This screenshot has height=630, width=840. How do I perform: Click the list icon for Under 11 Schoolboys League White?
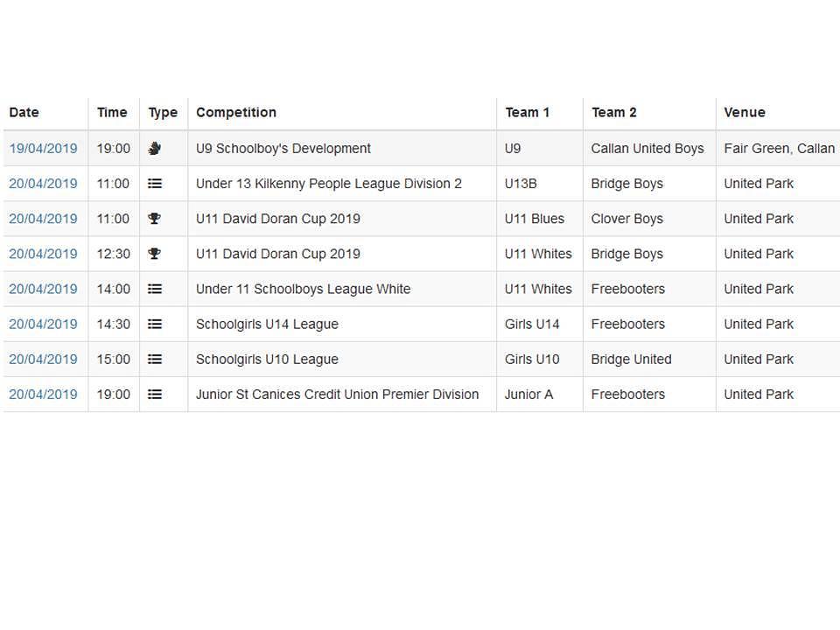coord(154,290)
